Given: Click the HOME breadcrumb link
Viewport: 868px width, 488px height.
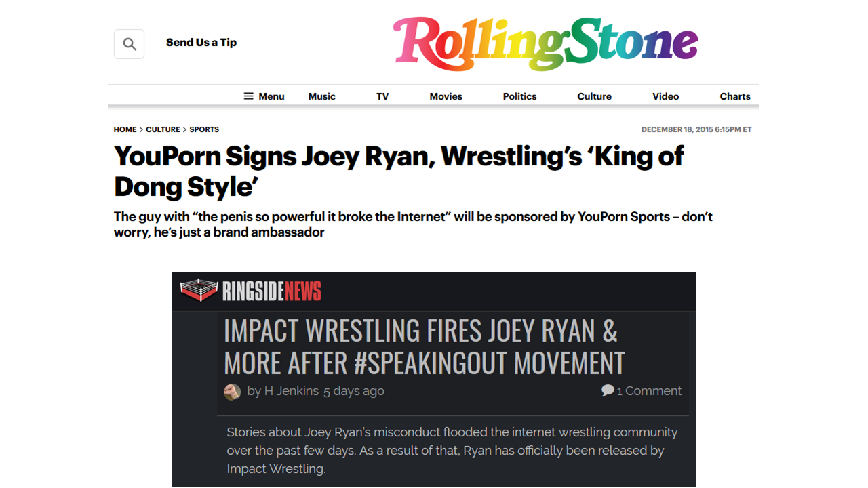Looking at the screenshot, I should pyautogui.click(x=125, y=129).
